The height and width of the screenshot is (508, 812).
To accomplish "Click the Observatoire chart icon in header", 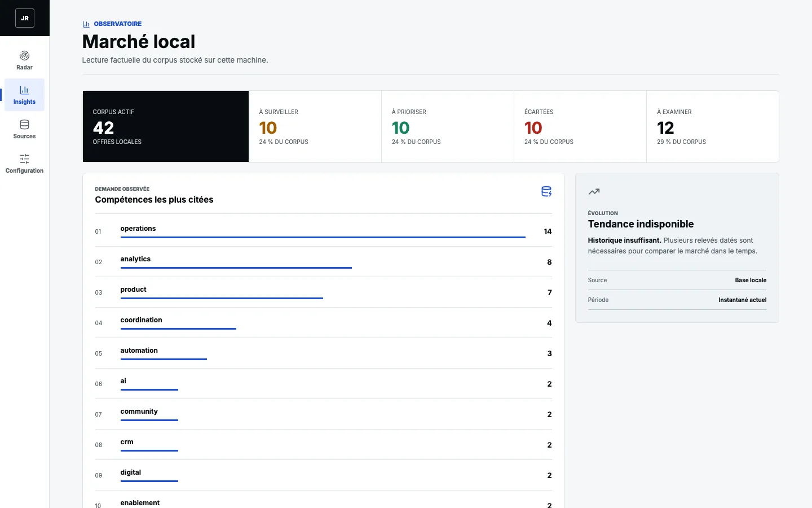I will pos(86,24).
